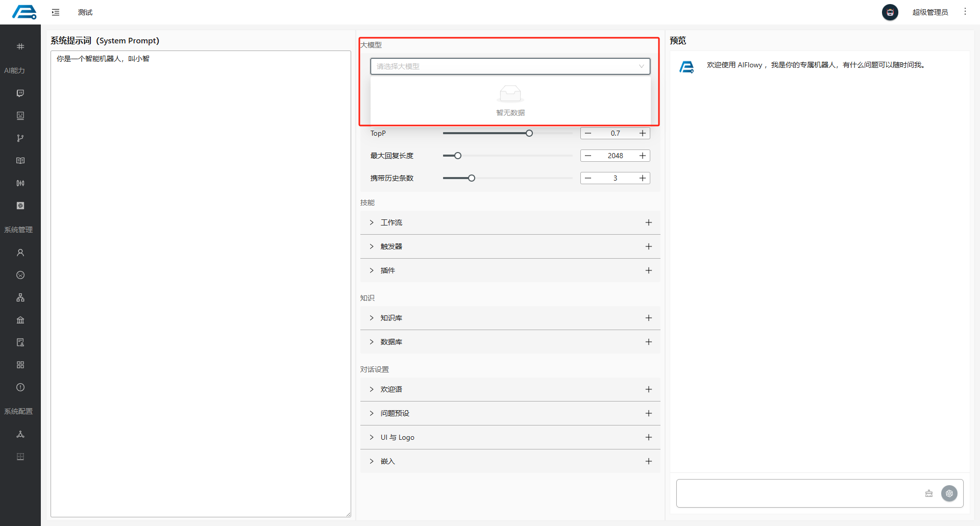Viewport: 980px width, 526px height.
Task: Open the branch workflow icon in sidebar
Action: point(20,138)
